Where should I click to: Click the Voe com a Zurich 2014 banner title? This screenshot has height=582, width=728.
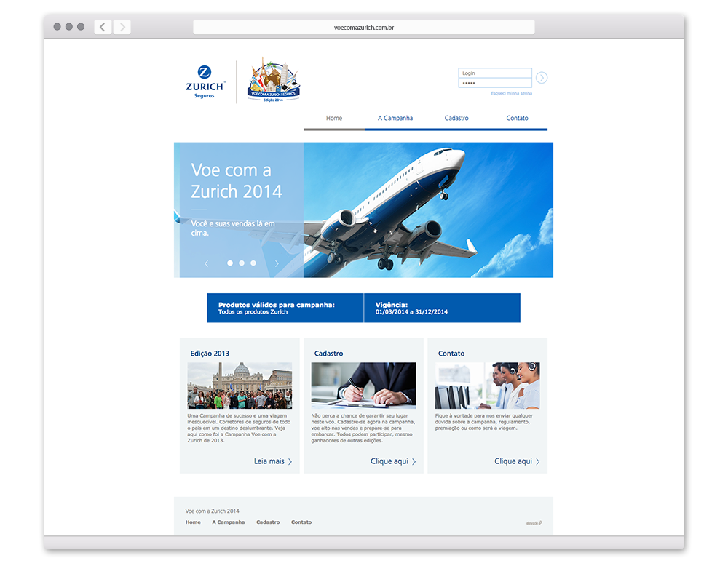[x=237, y=180]
